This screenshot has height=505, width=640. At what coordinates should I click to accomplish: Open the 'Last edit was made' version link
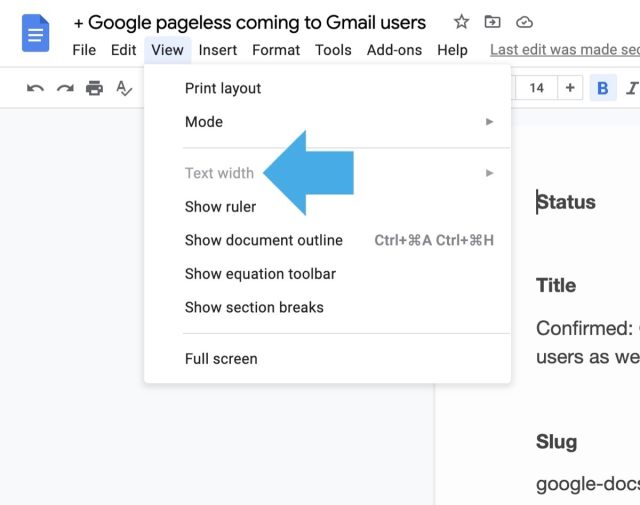564,50
